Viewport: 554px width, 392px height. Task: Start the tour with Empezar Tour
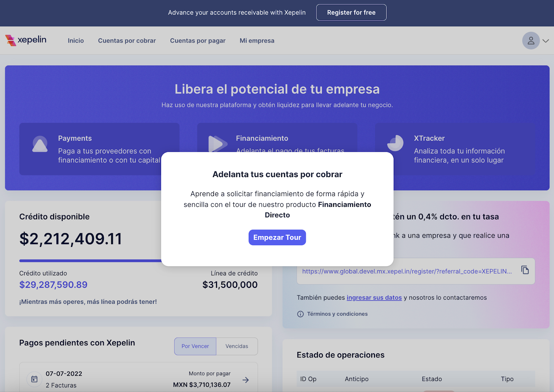(277, 237)
